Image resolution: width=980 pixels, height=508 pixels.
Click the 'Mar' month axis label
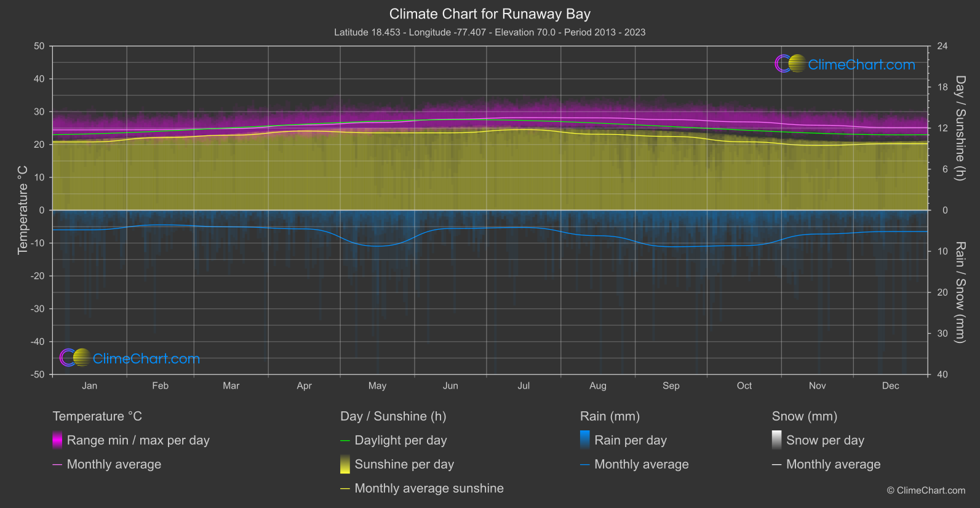click(231, 385)
